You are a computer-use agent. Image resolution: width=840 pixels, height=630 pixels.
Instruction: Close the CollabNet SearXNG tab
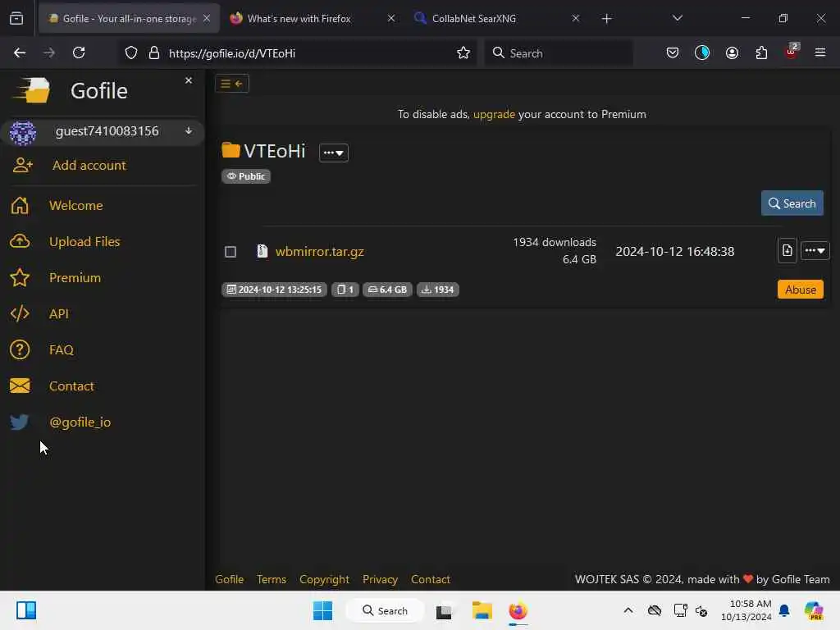point(575,19)
